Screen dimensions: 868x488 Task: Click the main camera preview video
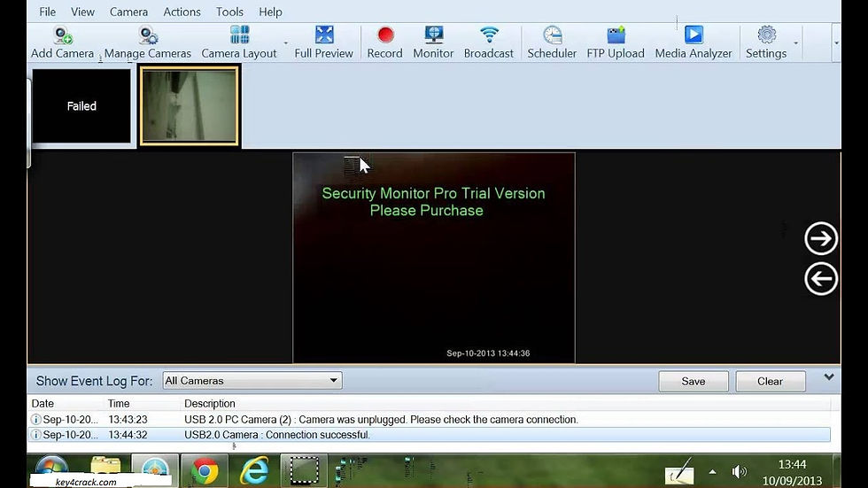[x=434, y=258]
